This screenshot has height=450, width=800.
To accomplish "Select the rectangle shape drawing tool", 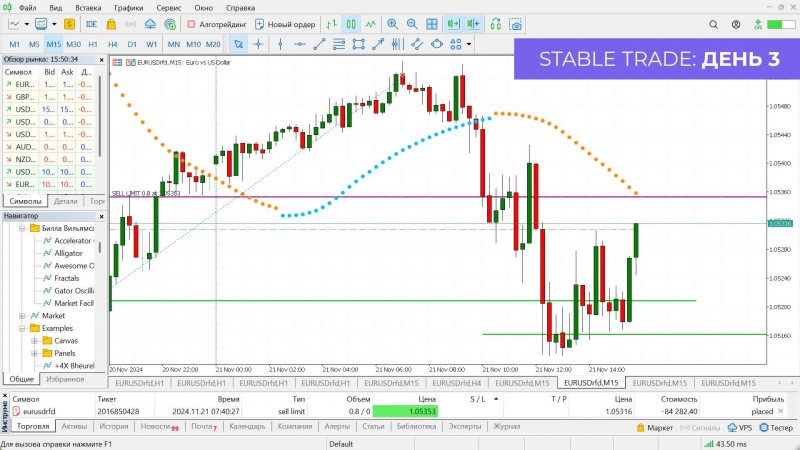I will pyautogui.click(x=359, y=44).
